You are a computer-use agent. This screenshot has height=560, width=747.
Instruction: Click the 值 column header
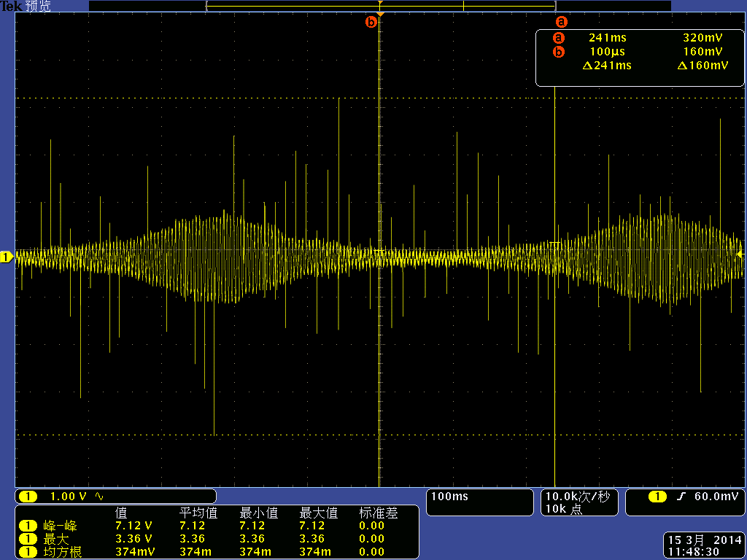pos(121,513)
